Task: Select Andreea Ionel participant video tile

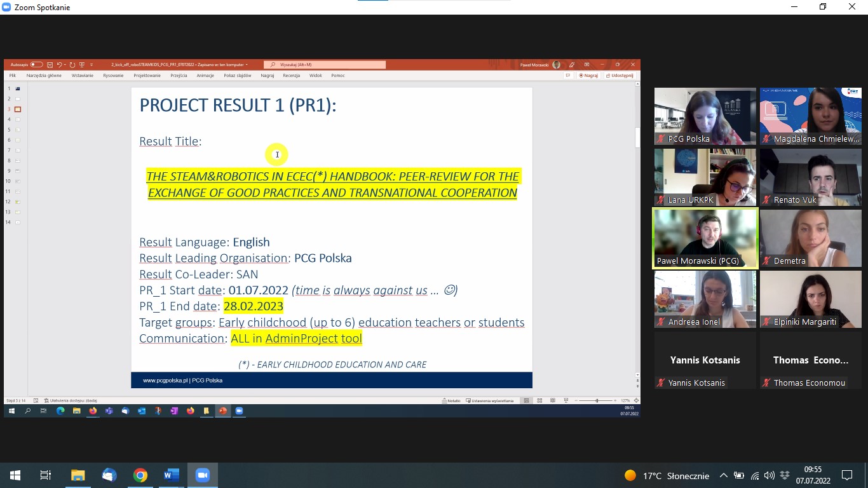Action: (x=705, y=299)
